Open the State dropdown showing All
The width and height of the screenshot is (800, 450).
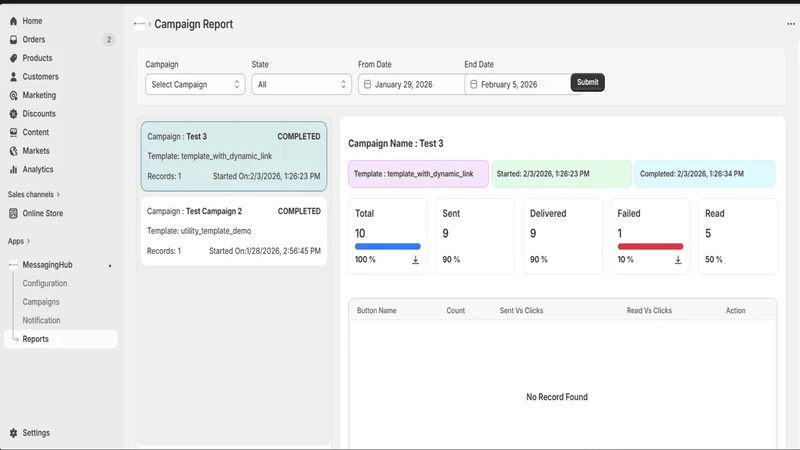(x=302, y=84)
